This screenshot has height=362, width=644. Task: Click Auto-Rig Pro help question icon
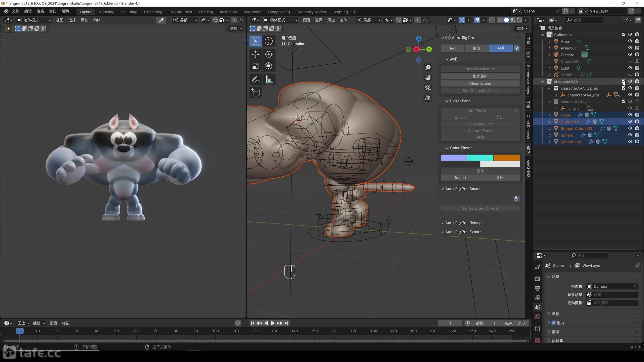tap(516, 48)
